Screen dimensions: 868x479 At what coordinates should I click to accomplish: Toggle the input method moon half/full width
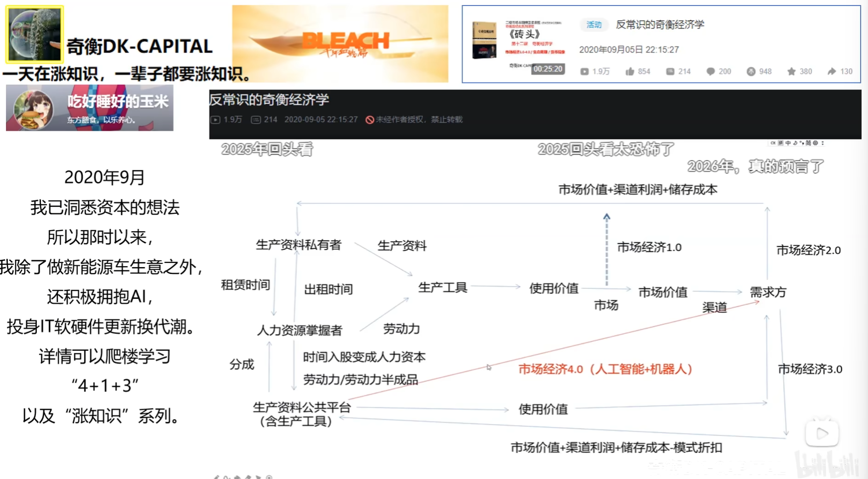(x=795, y=143)
